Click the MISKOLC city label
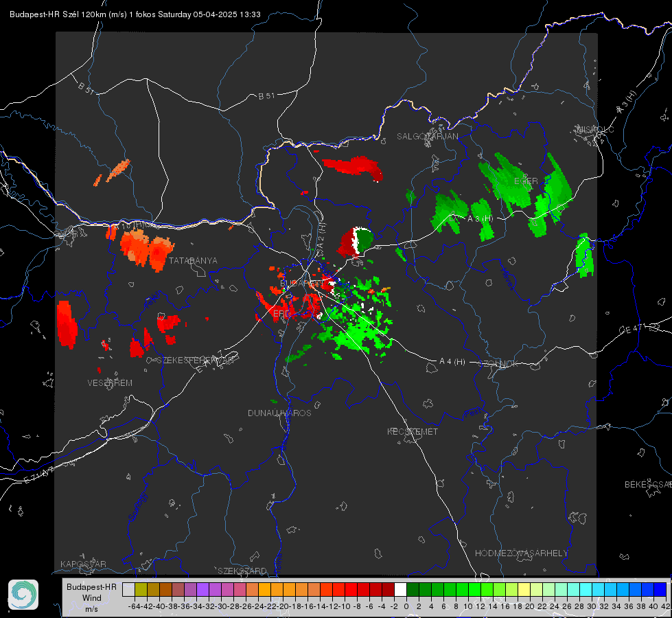672x618 pixels. (x=595, y=130)
